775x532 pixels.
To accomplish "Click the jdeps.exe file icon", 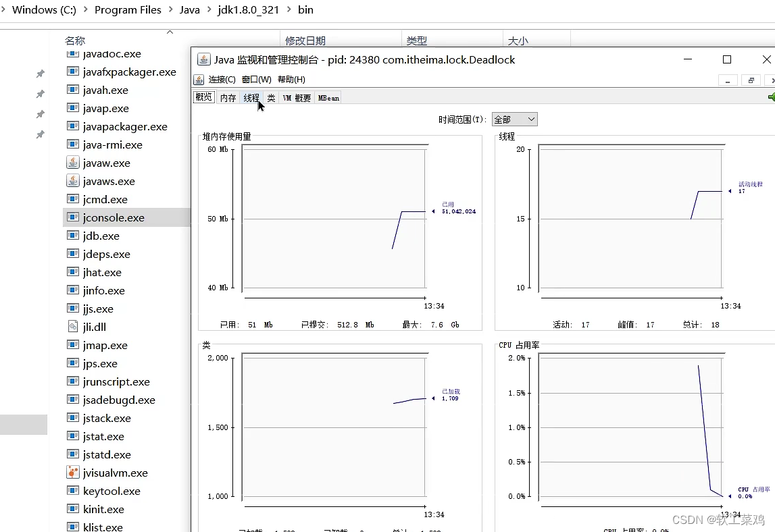I will (73, 254).
